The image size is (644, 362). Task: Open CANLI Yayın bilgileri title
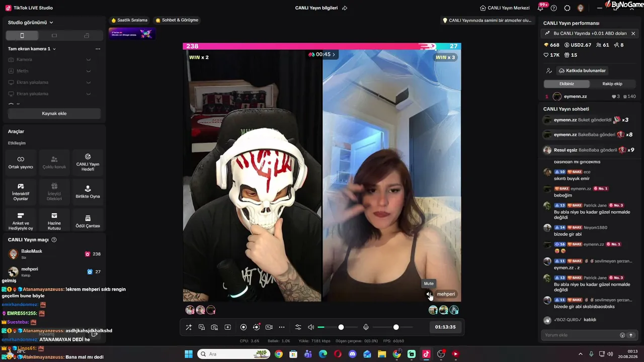coord(316,8)
